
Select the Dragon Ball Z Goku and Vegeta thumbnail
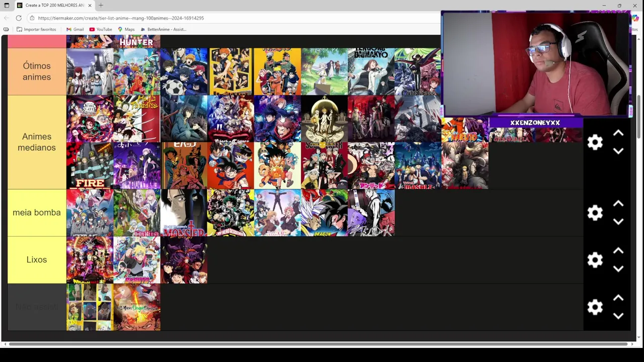pyautogui.click(x=230, y=166)
